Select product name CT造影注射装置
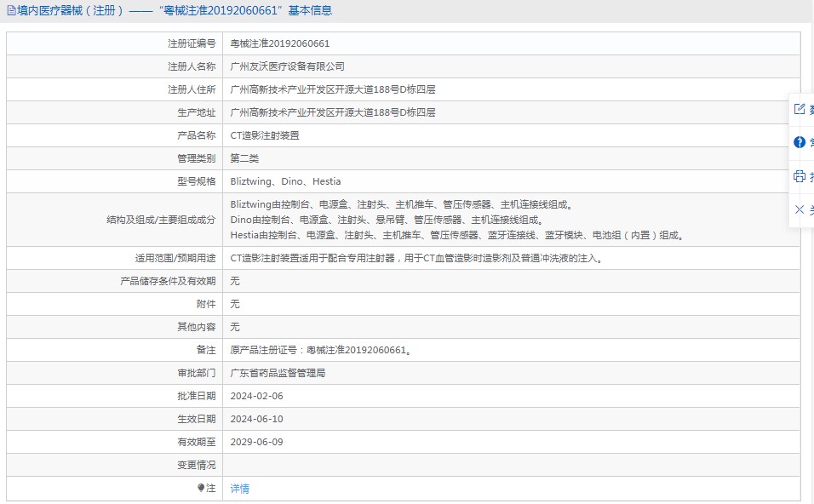This screenshot has width=814, height=504. tap(265, 135)
